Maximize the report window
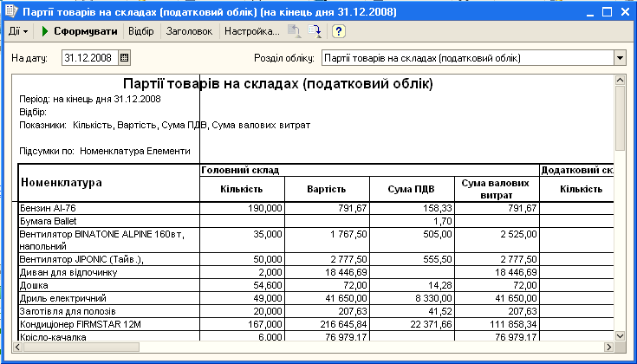 pos(607,12)
